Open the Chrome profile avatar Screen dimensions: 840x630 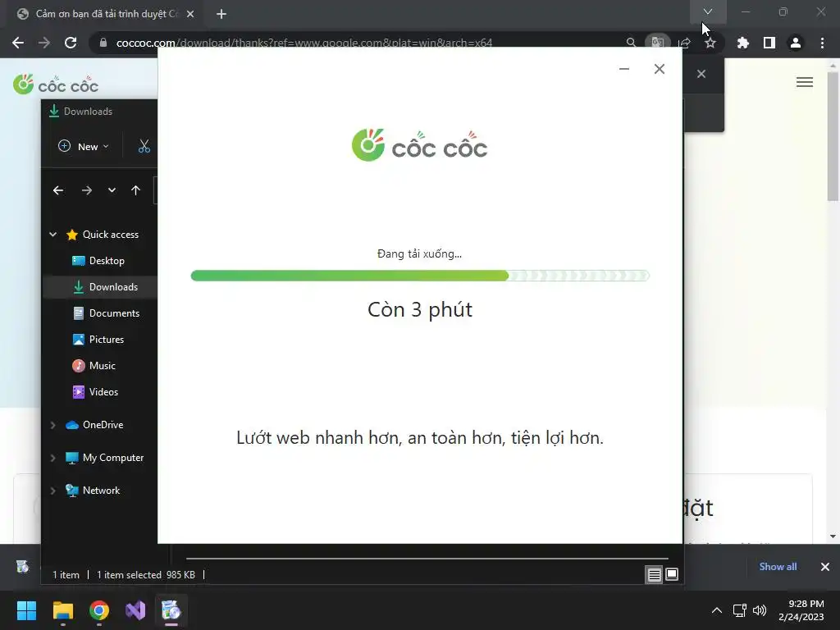(796, 43)
